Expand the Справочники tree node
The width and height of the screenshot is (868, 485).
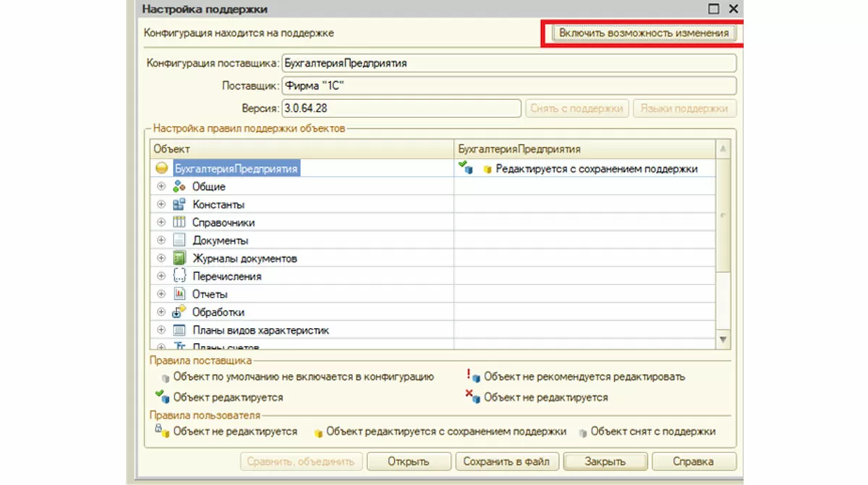(161, 222)
